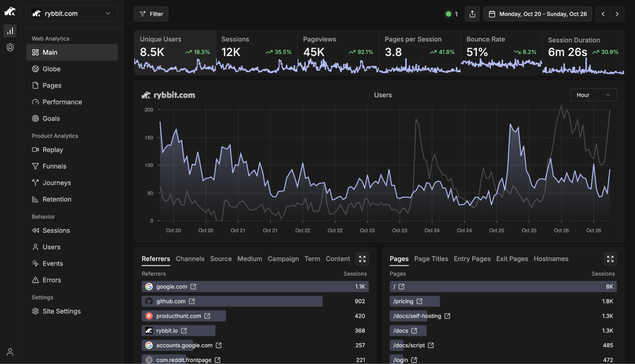Click the next date range arrow

617,14
